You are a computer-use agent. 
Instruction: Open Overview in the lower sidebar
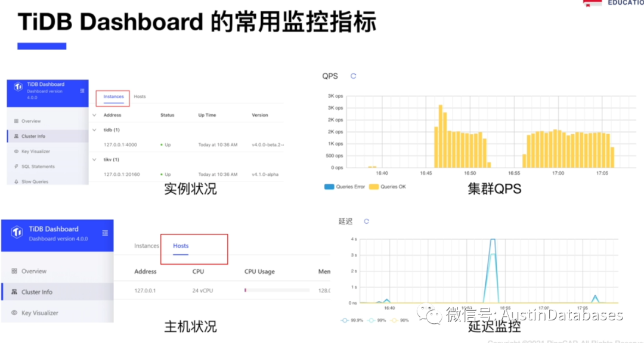tap(57, 271)
